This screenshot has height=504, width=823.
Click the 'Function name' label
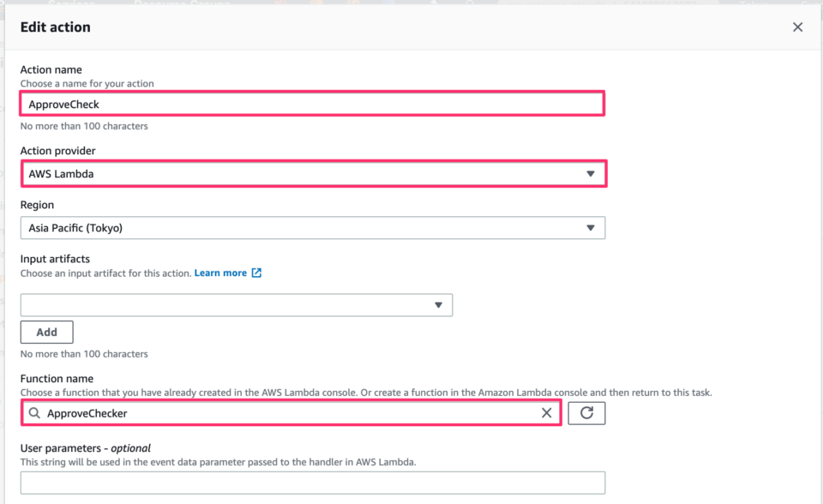pos(57,379)
